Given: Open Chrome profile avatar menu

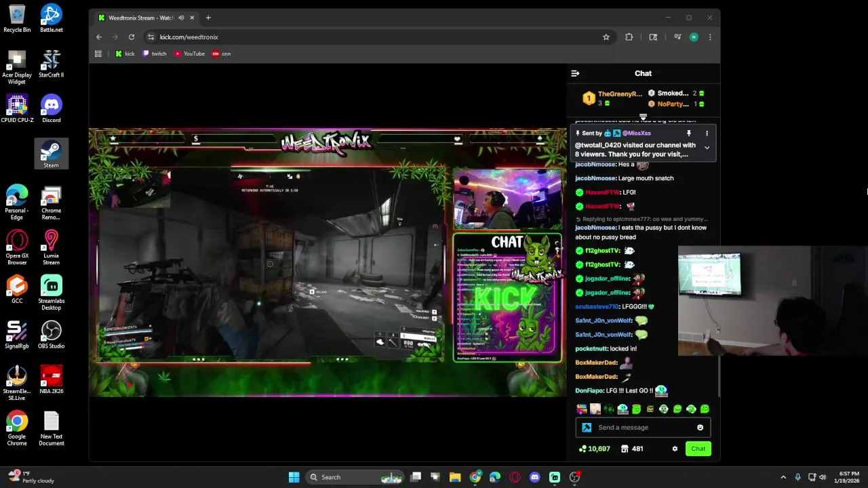Looking at the screenshot, I should (x=694, y=37).
